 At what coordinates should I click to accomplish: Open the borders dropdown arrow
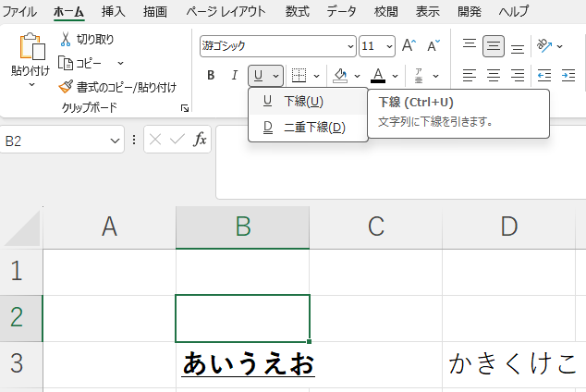coord(316,76)
